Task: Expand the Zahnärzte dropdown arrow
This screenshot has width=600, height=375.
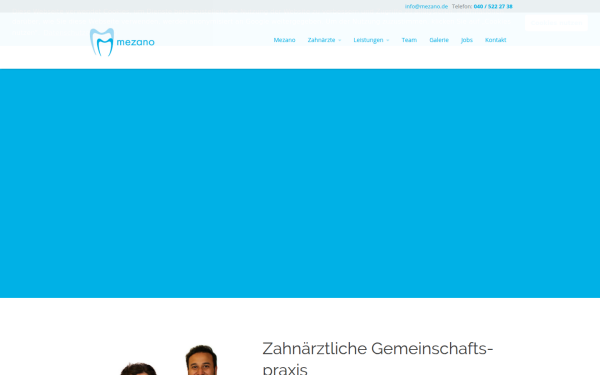Action: point(339,40)
